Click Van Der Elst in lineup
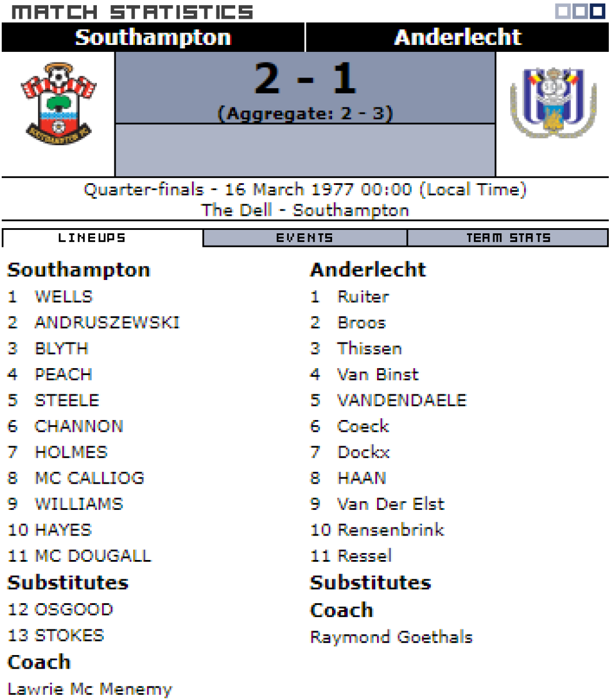The image size is (614, 700). point(390,504)
